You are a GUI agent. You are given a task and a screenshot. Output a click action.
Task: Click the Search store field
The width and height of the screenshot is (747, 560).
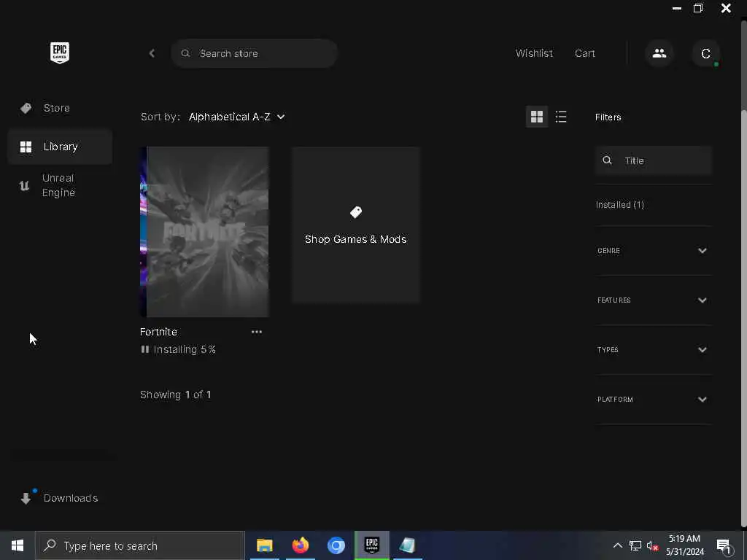point(255,53)
